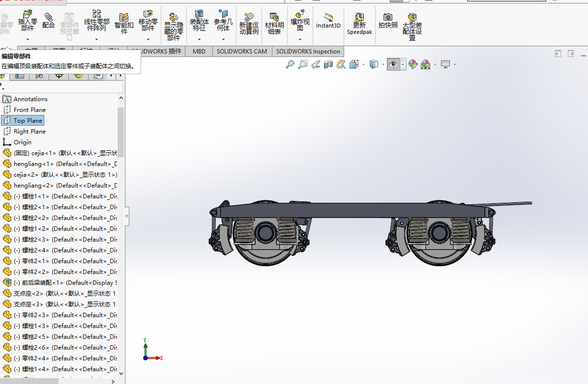Screen dimensions: 588x384
Task: Select the Zoom to Area tool
Action: [x=303, y=64]
